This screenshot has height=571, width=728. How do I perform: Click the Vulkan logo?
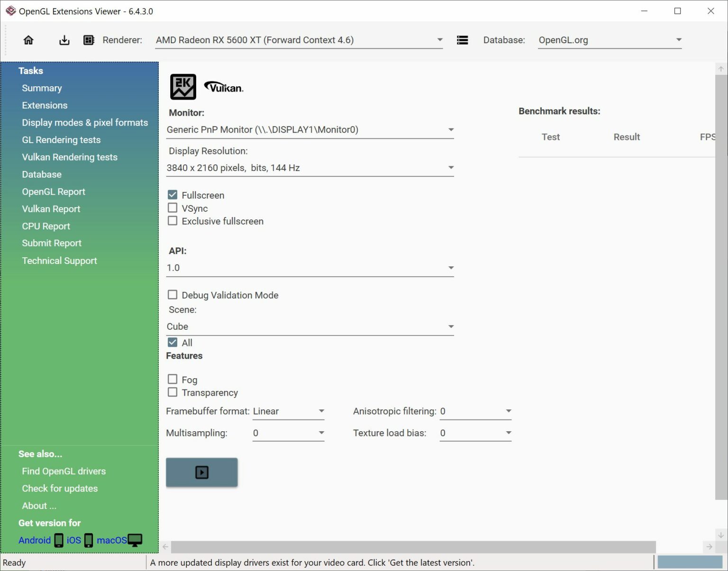point(224,87)
